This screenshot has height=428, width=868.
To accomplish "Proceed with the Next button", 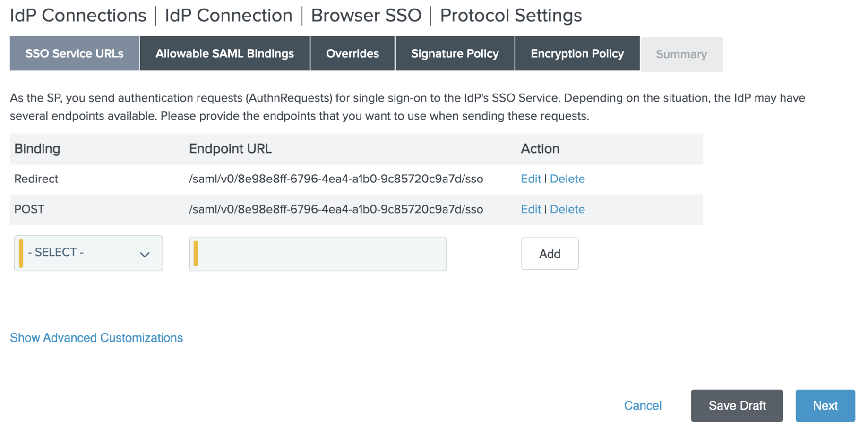I will [x=825, y=406].
